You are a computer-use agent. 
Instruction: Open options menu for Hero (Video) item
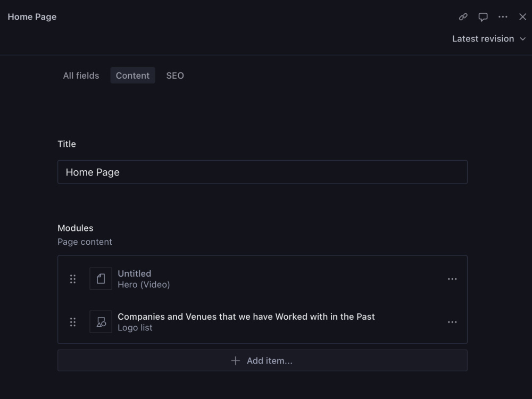coord(452,279)
